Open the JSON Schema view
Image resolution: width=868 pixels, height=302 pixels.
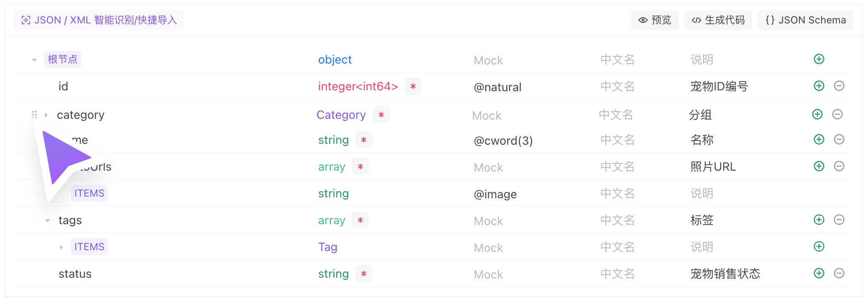pos(805,20)
